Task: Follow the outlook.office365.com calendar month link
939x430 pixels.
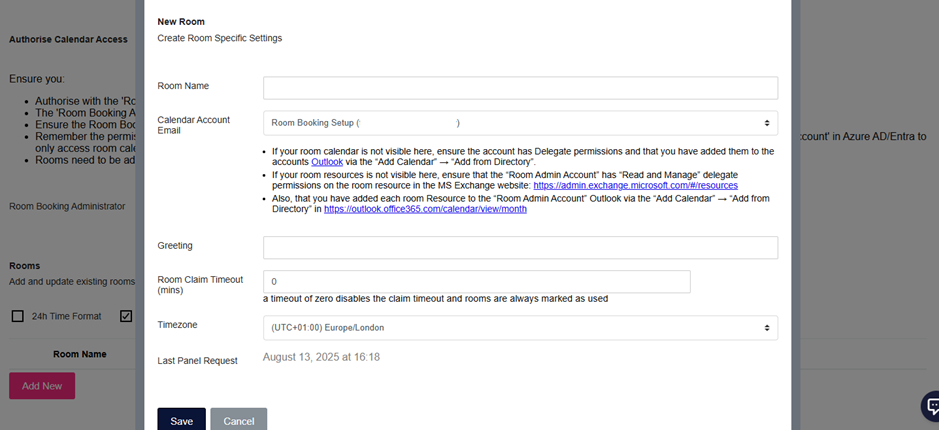Action: point(425,210)
